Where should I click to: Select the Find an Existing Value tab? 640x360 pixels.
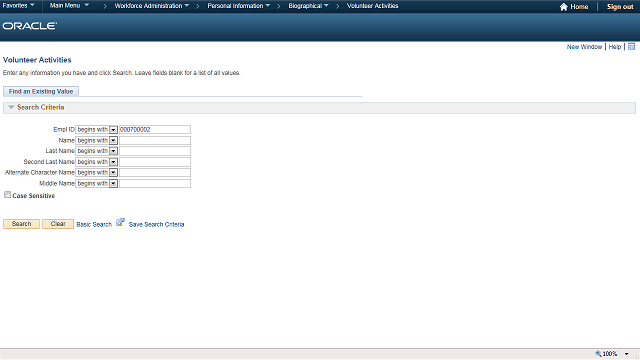41,91
